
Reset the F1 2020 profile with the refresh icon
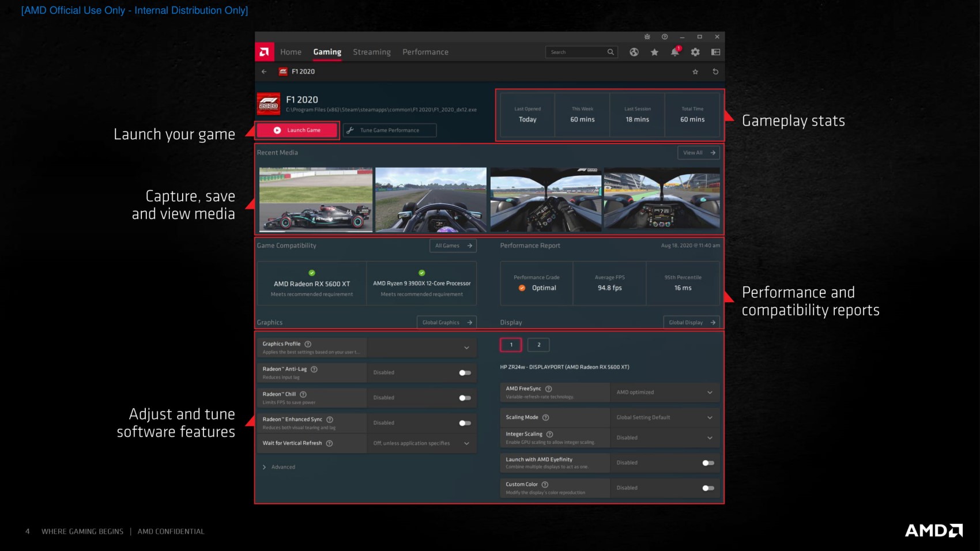pyautogui.click(x=715, y=71)
